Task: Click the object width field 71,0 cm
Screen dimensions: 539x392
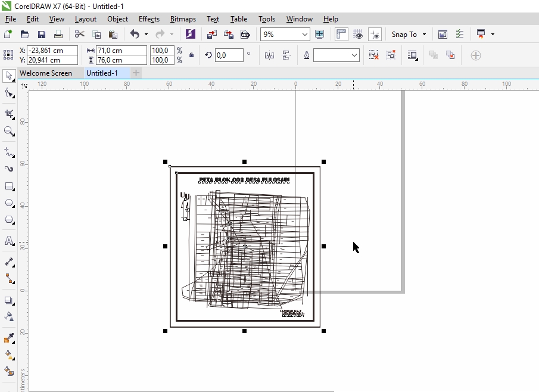Action: 121,50
